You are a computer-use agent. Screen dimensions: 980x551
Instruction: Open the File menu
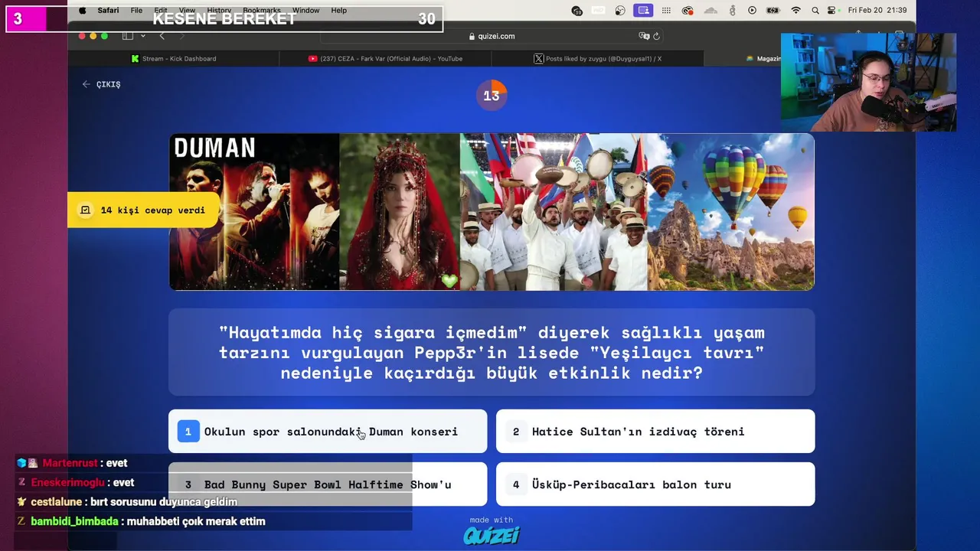click(x=136, y=11)
